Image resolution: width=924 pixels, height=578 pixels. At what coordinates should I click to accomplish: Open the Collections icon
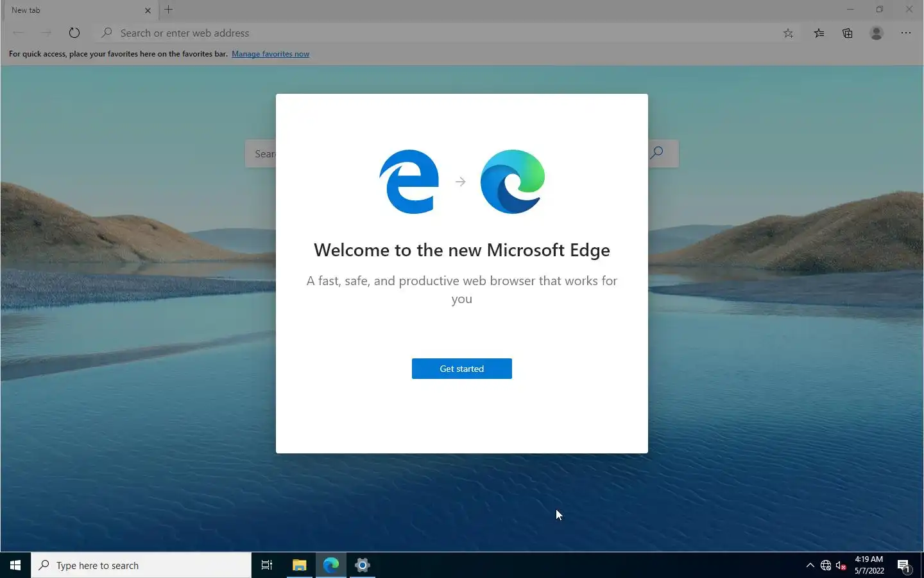(x=848, y=33)
